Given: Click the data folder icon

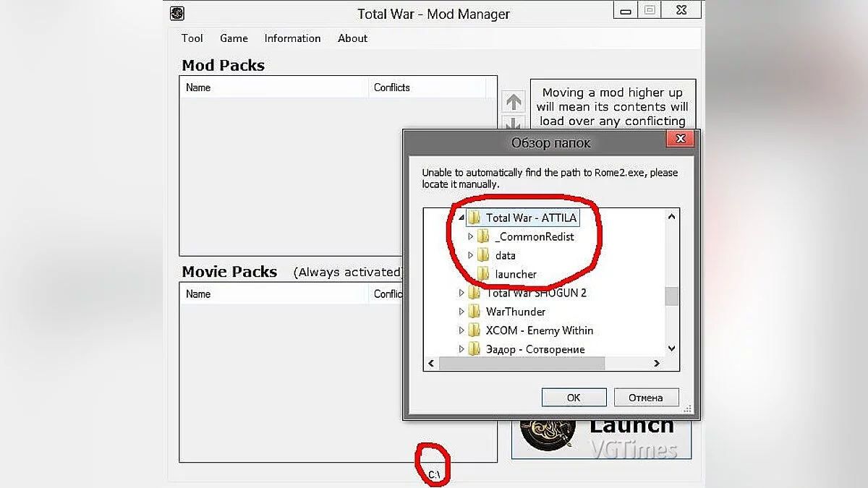Looking at the screenshot, I should click(x=483, y=255).
